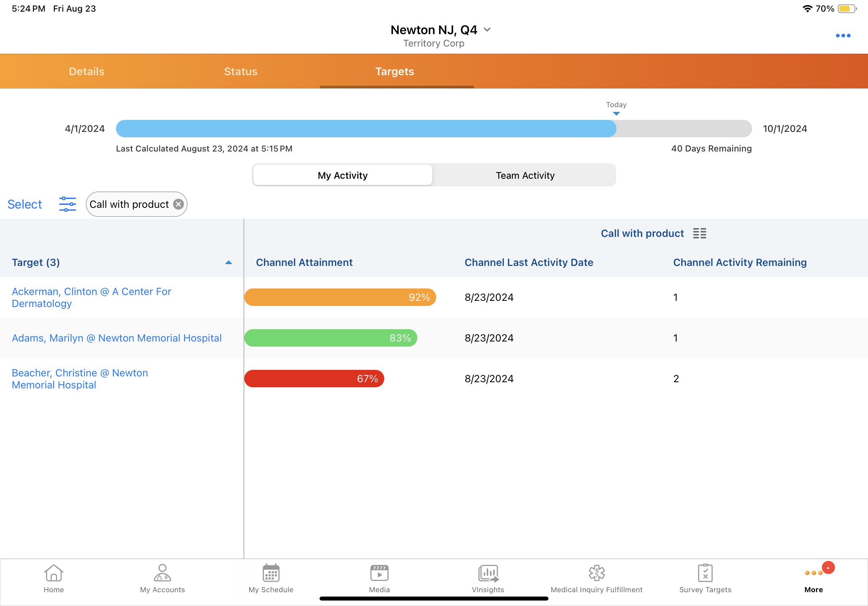Switch to the Status tab

[240, 72]
